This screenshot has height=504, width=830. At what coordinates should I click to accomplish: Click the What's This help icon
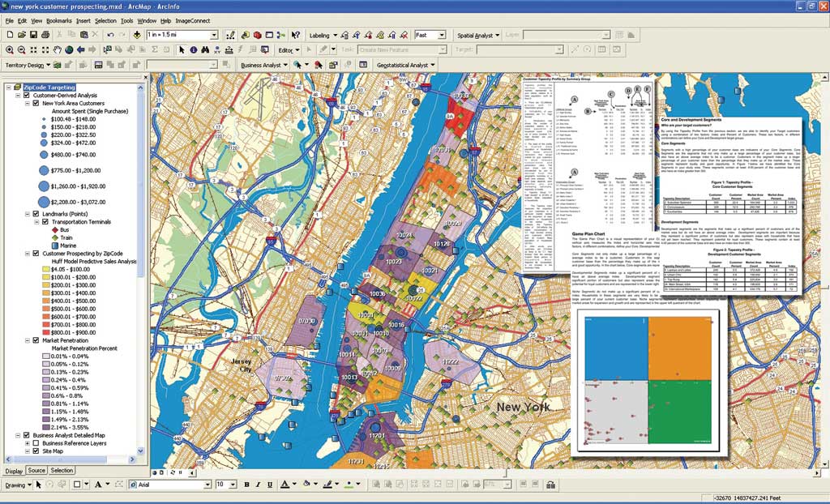pyautogui.click(x=295, y=35)
